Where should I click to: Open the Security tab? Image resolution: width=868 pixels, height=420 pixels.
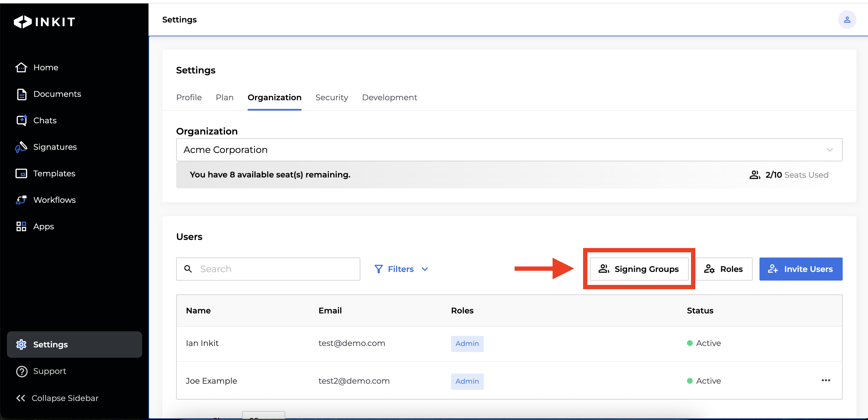(332, 97)
